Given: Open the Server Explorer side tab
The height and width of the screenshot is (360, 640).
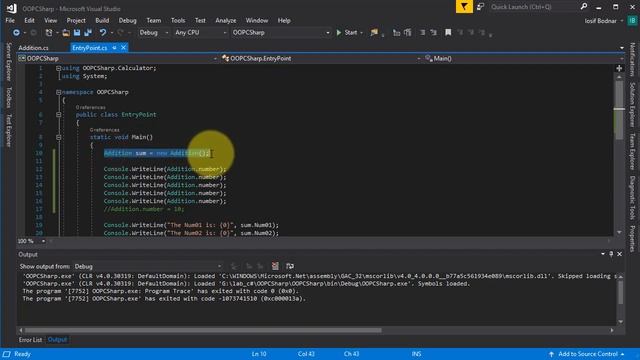Looking at the screenshot, I should (9, 62).
